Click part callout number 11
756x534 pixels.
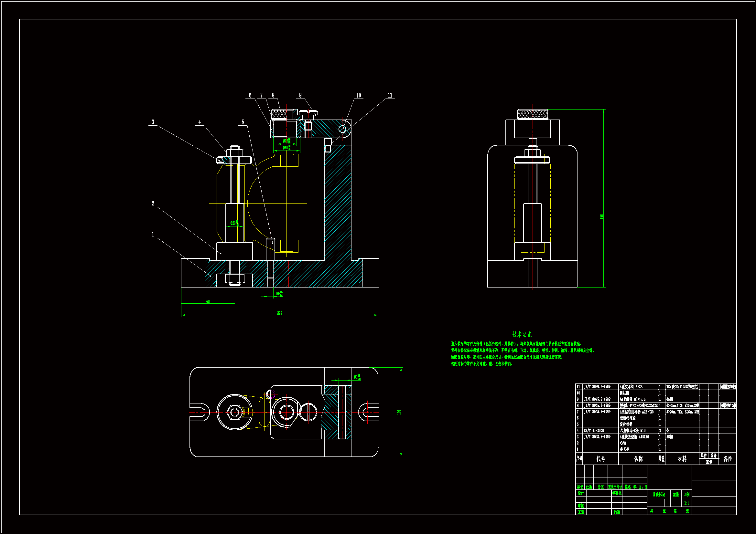pyautogui.click(x=390, y=95)
